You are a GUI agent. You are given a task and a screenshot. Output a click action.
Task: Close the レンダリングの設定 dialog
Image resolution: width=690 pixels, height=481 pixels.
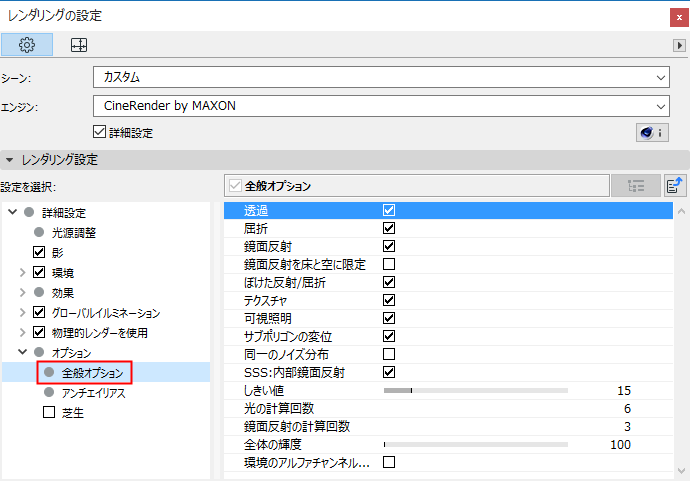tap(679, 18)
